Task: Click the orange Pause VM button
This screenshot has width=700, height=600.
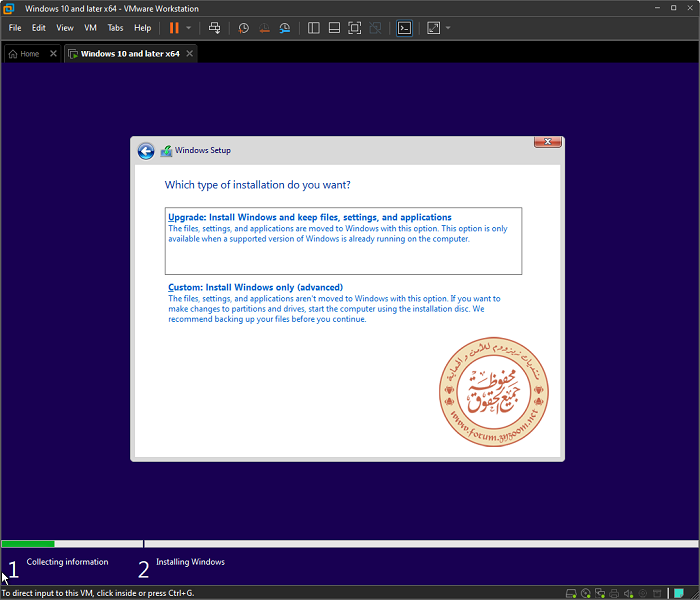Action: 174,28
